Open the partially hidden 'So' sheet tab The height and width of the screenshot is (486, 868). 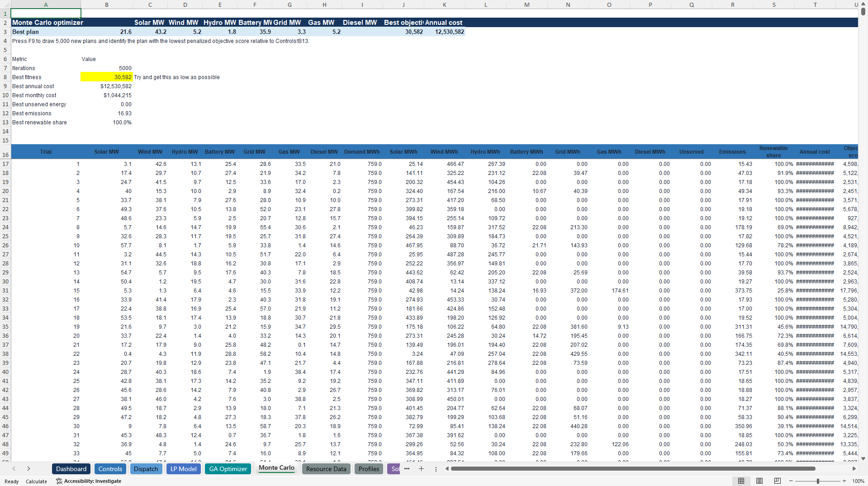click(x=394, y=469)
